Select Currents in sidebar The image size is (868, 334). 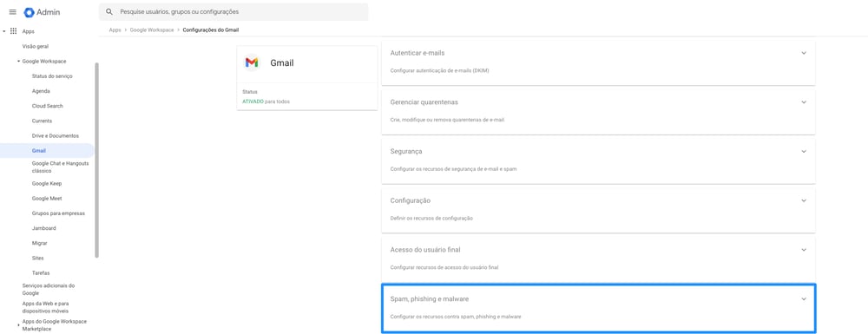coord(42,121)
